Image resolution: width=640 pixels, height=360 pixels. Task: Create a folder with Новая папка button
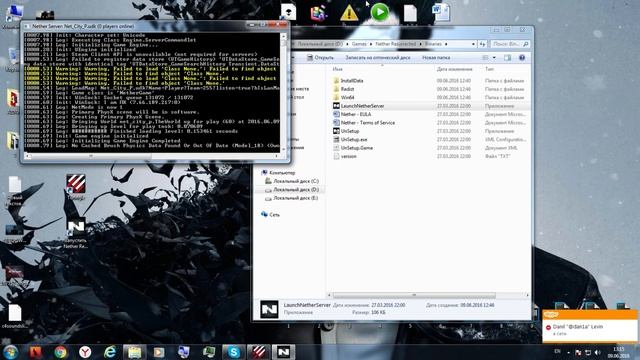[436, 58]
